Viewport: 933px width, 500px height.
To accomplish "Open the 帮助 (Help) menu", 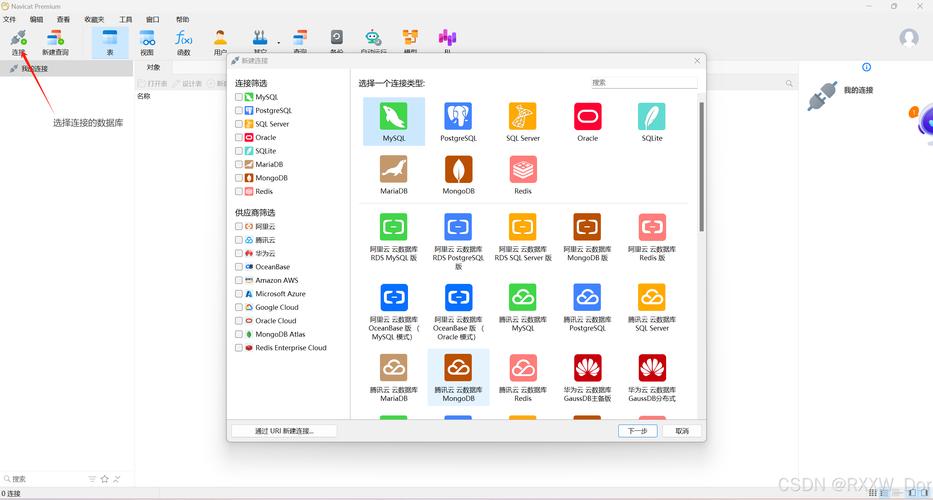I will 182,20.
